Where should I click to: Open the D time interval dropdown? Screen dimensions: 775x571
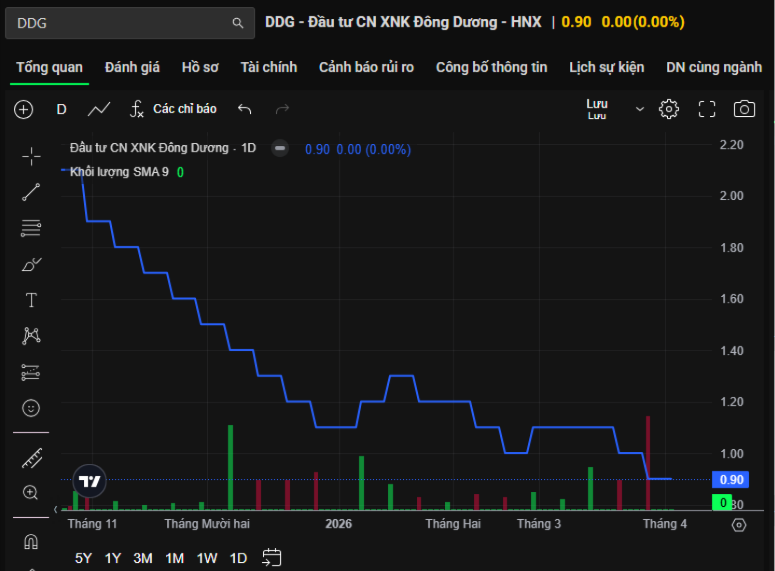point(61,109)
